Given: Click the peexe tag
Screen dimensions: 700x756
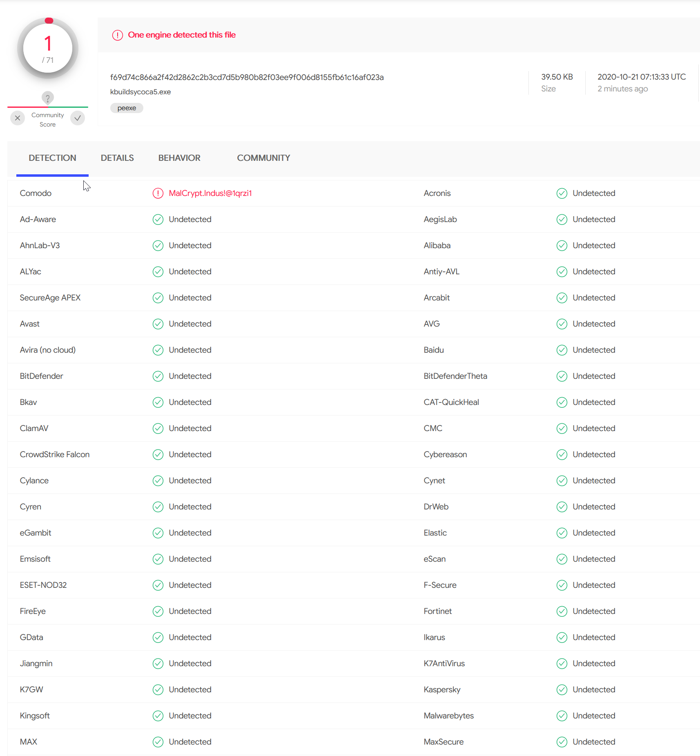Looking at the screenshot, I should coord(127,108).
